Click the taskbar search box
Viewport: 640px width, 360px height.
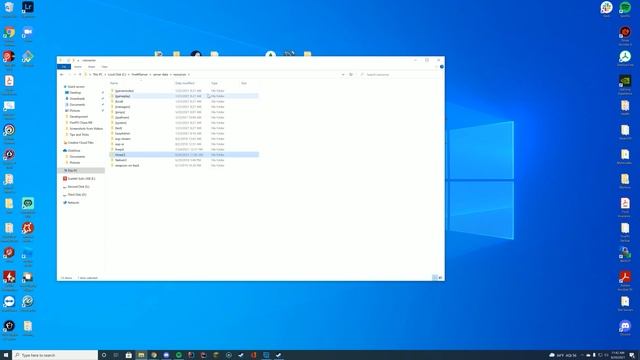55,355
